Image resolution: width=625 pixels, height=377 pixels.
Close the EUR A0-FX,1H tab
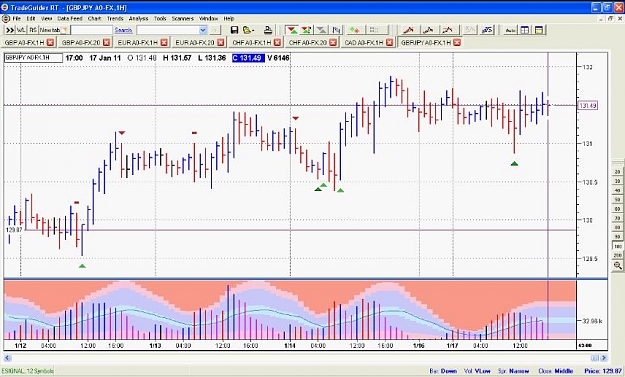click(165, 42)
